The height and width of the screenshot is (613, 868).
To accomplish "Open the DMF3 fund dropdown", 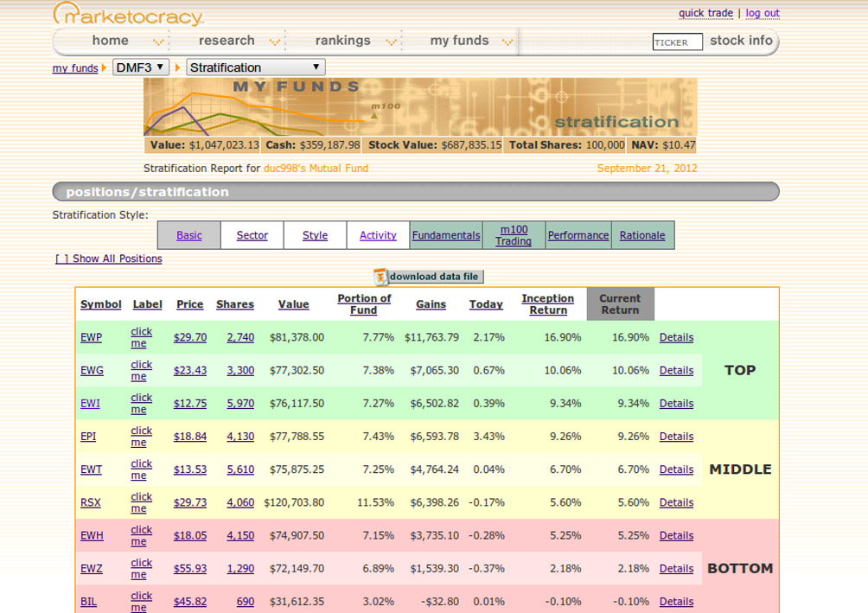I will pos(141,67).
